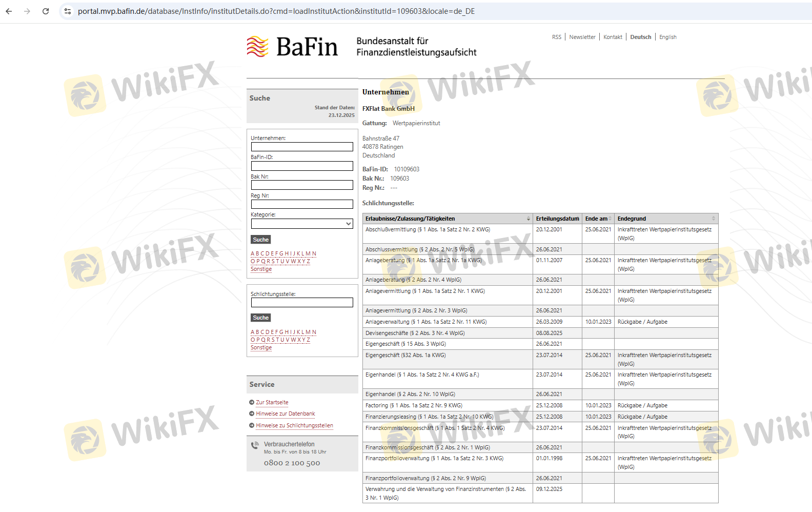The image size is (812, 512).
Task: Open Kontakt in the top navigation
Action: 613,37
